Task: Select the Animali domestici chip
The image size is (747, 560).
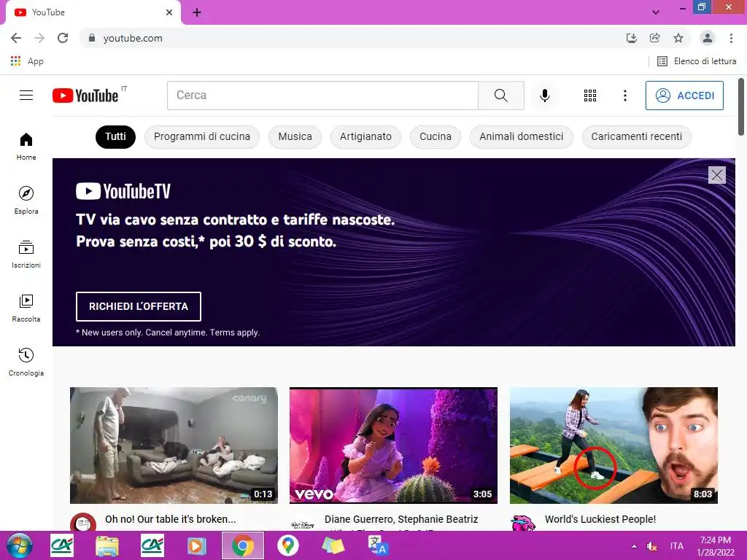Action: click(x=521, y=136)
